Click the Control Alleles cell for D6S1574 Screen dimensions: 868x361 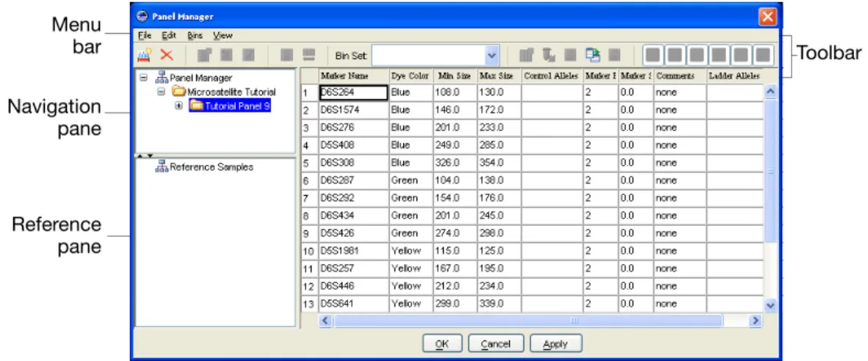(x=552, y=110)
